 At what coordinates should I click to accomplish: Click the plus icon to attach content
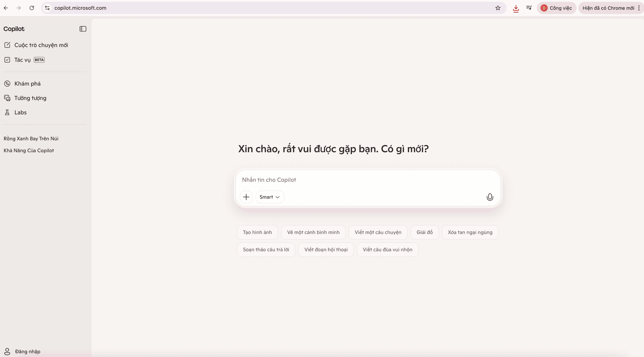click(x=246, y=197)
